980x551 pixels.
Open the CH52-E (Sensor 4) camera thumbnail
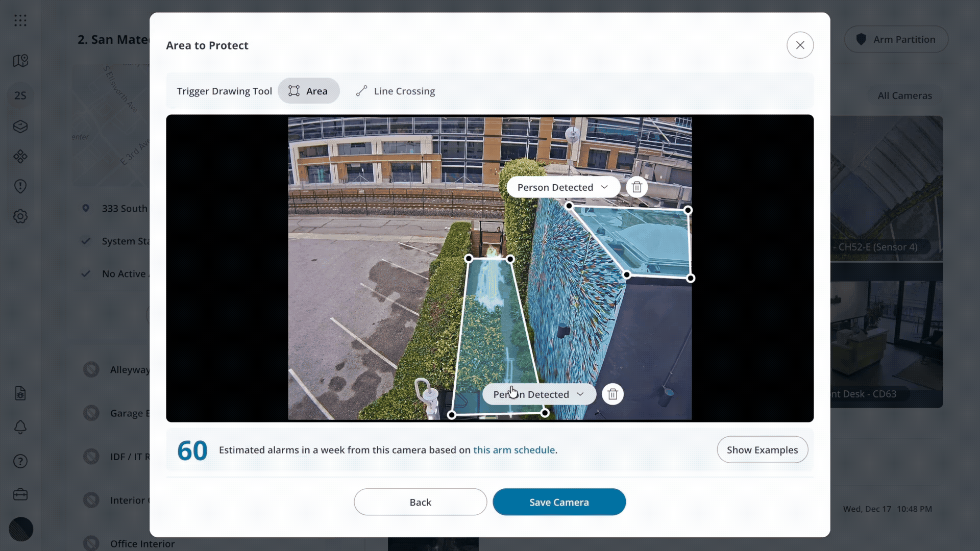point(887,189)
